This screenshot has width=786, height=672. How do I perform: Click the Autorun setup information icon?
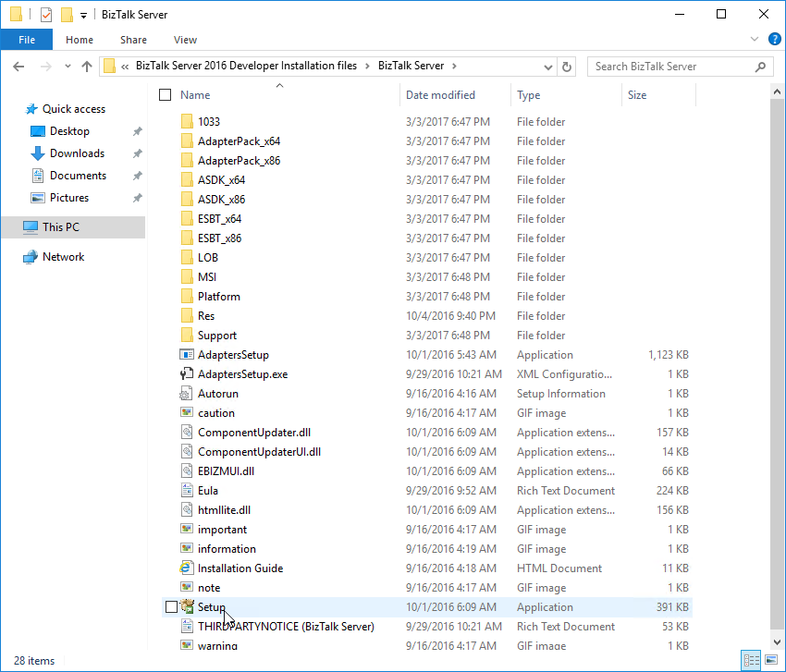tap(187, 394)
